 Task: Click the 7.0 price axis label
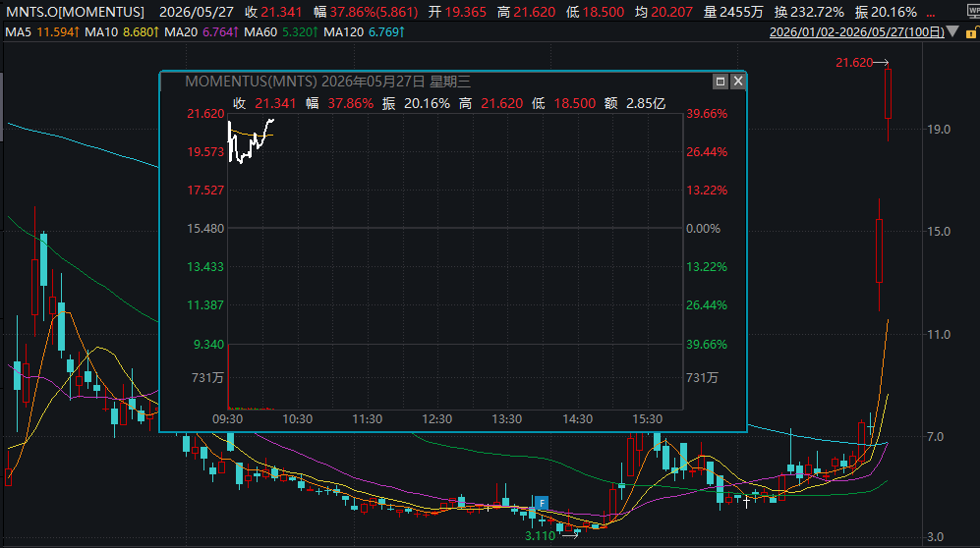936,436
